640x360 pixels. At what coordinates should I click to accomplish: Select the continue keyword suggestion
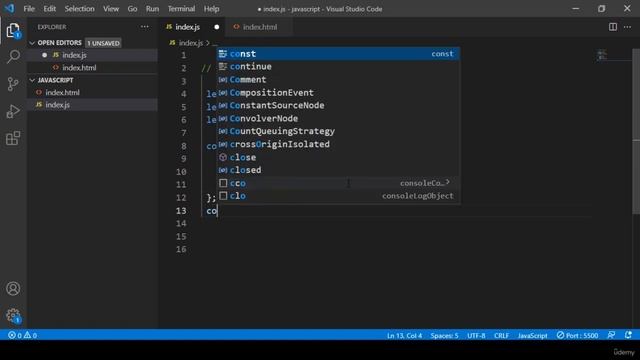[x=338, y=67]
